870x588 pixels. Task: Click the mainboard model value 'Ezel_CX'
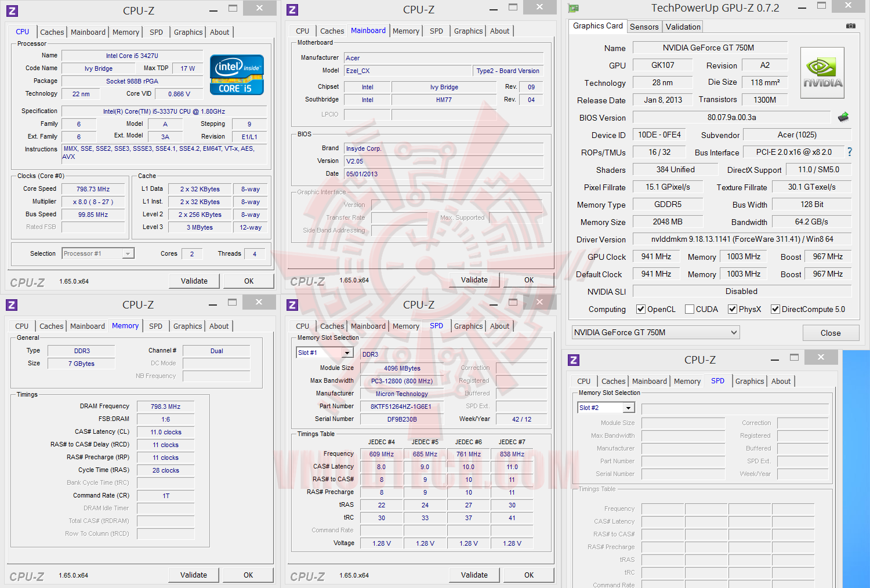click(x=408, y=71)
